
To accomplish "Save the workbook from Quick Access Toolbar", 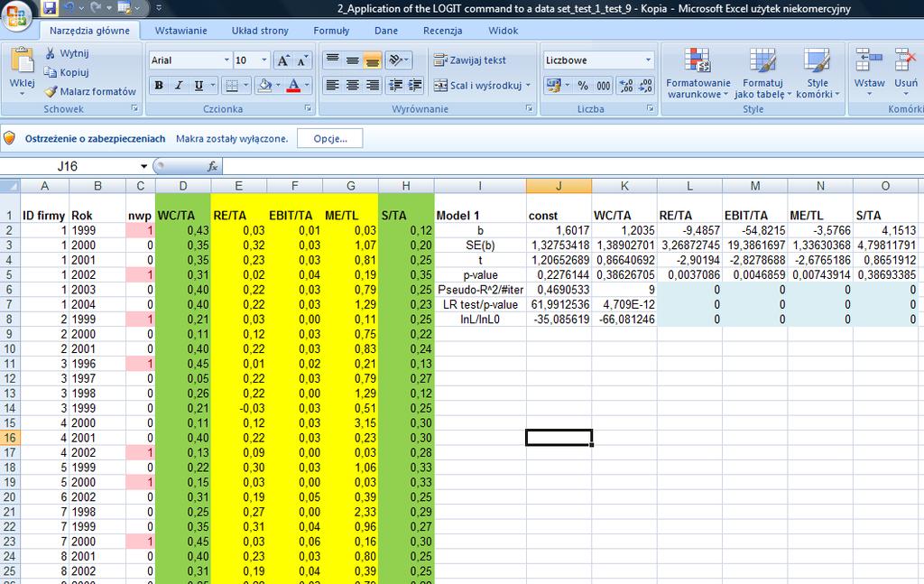I will click(x=50, y=7).
